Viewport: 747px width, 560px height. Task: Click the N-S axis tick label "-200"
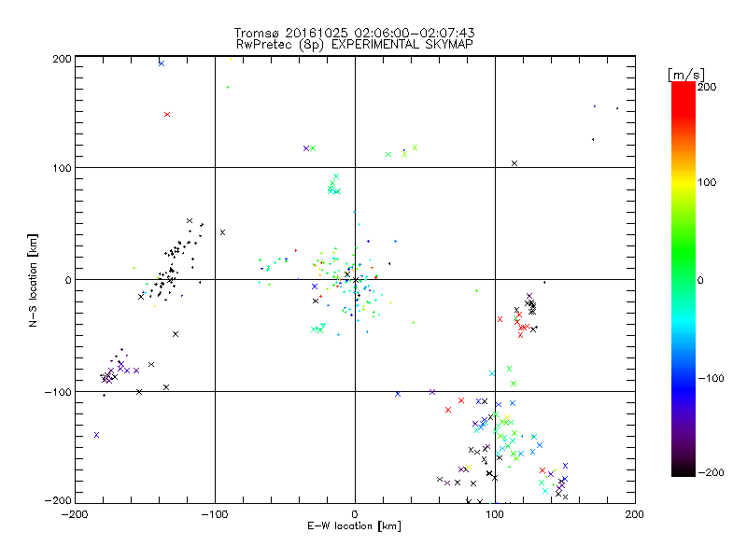(58, 500)
